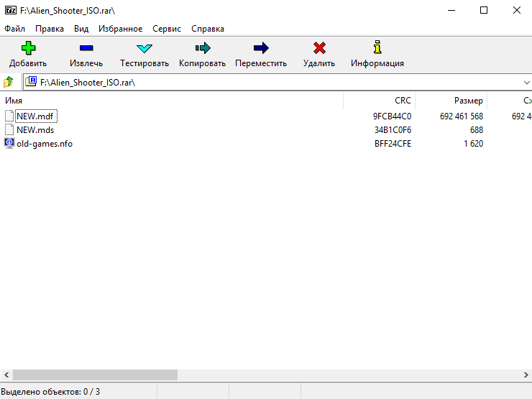
Task: Click CRC value 9FCB44C0
Action: click(392, 116)
